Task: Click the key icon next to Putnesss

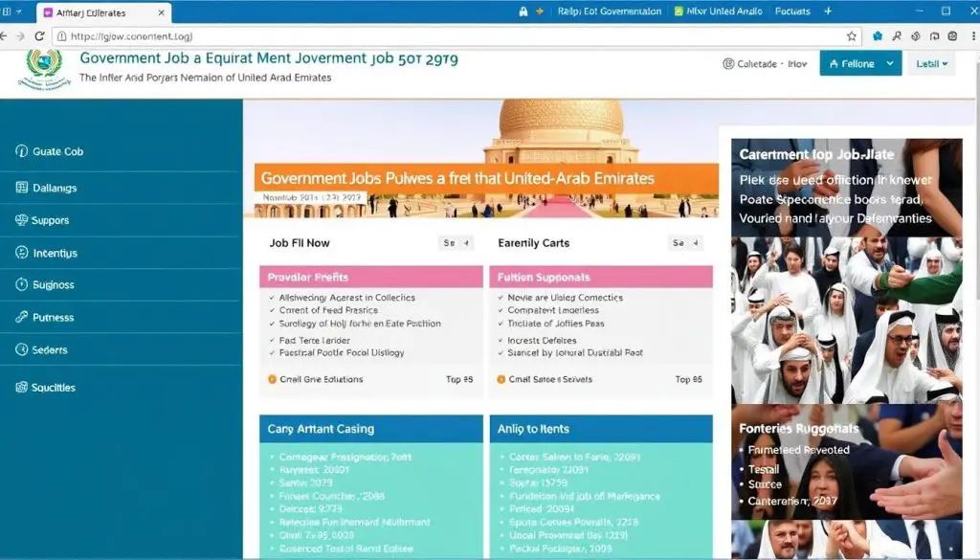Action: point(22,317)
